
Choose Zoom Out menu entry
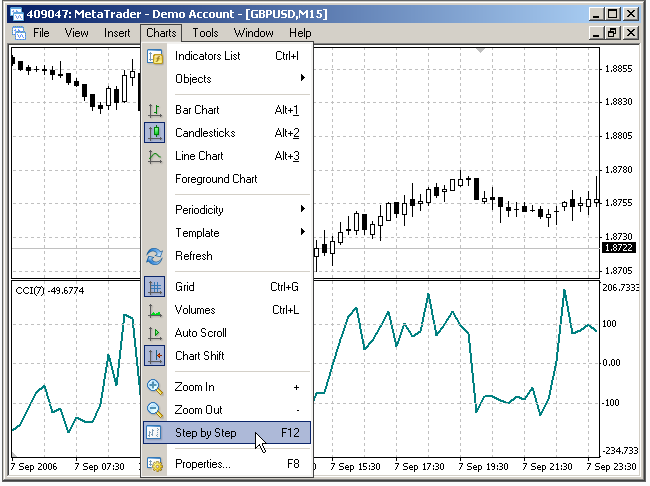pos(227,410)
